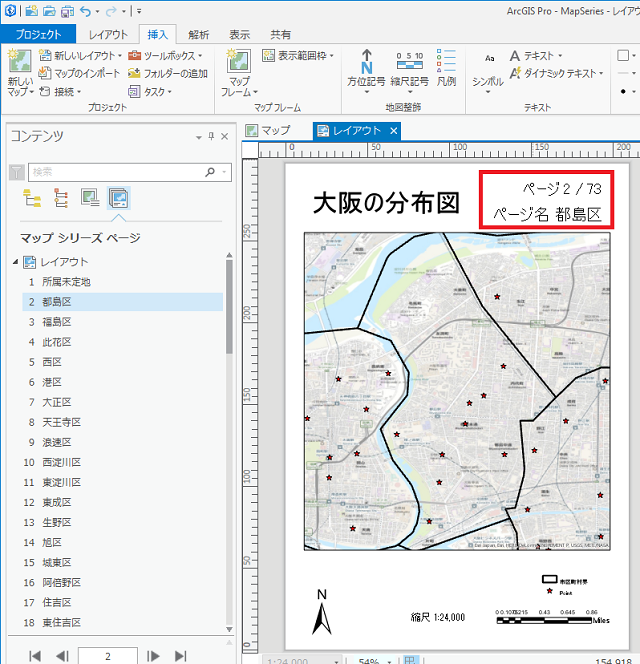Screen dimensions: 640x664
Task: Select page 1 所属未定地
Action: [x=122, y=282]
